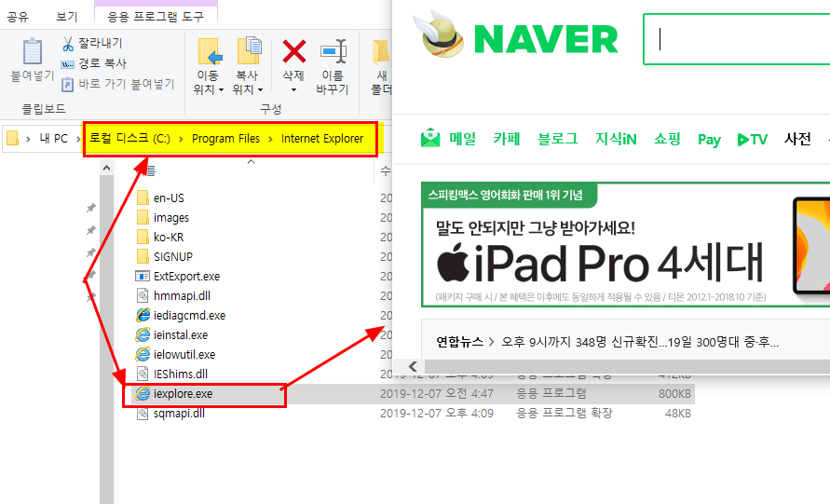Click the Naver search input box
This screenshot has width=830, height=504.
click(x=736, y=39)
